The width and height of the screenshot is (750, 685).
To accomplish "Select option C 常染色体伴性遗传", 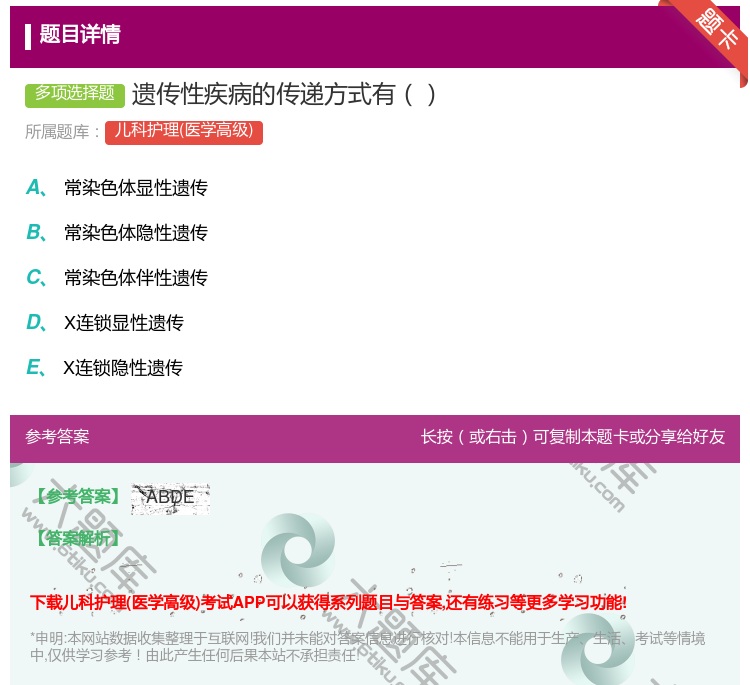I will pos(136,278).
